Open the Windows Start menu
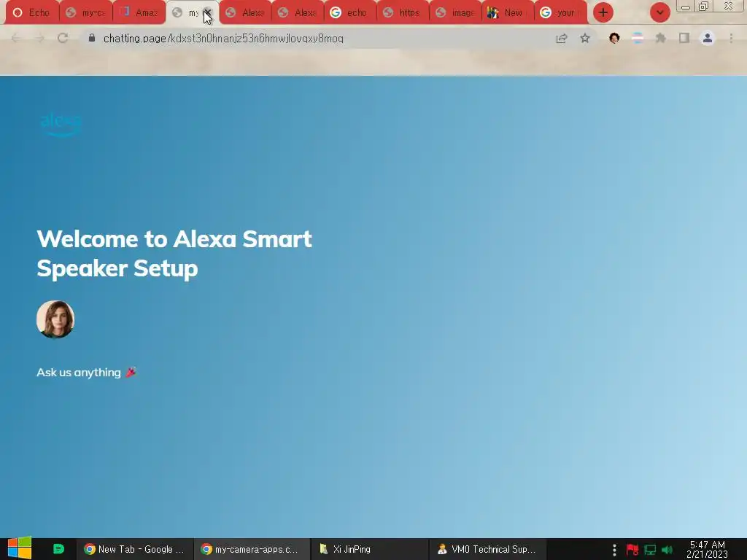Viewport: 747px width, 560px height. 20,548
